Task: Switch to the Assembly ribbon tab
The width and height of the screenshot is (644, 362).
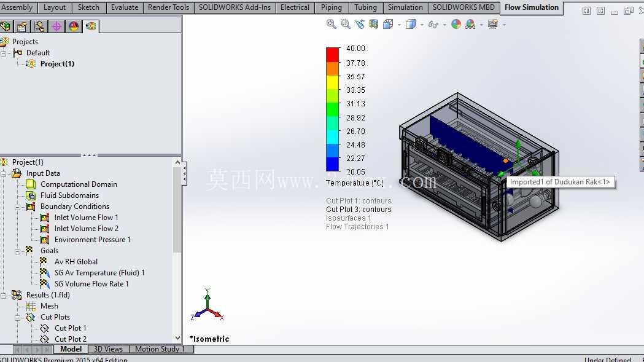Action: click(18, 7)
